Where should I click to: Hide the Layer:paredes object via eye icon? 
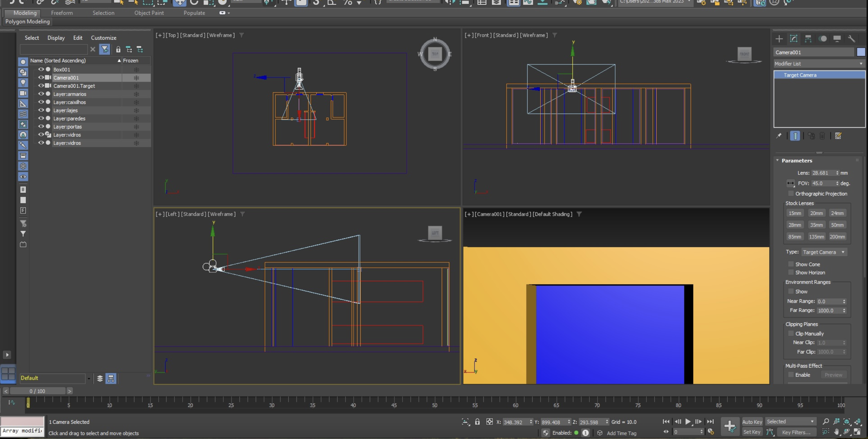click(41, 118)
